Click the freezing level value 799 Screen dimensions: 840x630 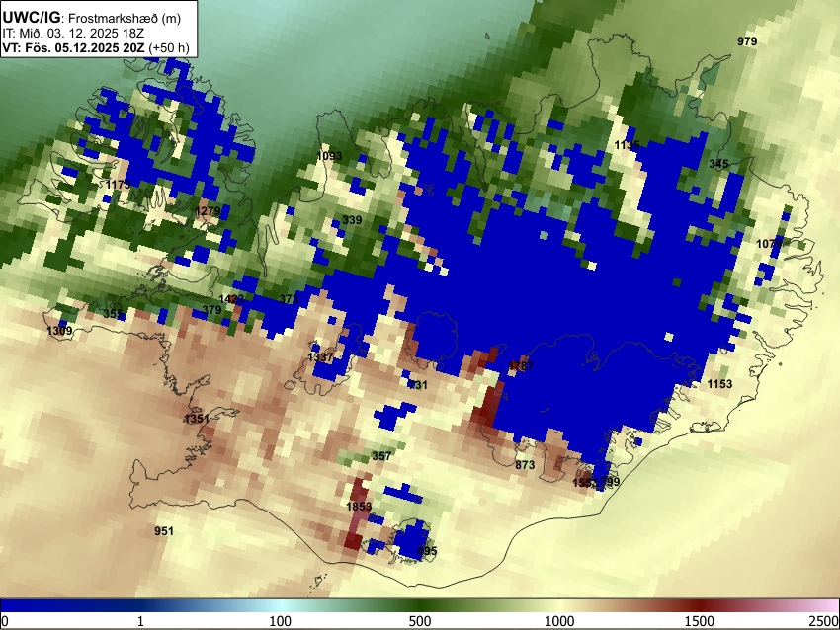tap(610, 482)
